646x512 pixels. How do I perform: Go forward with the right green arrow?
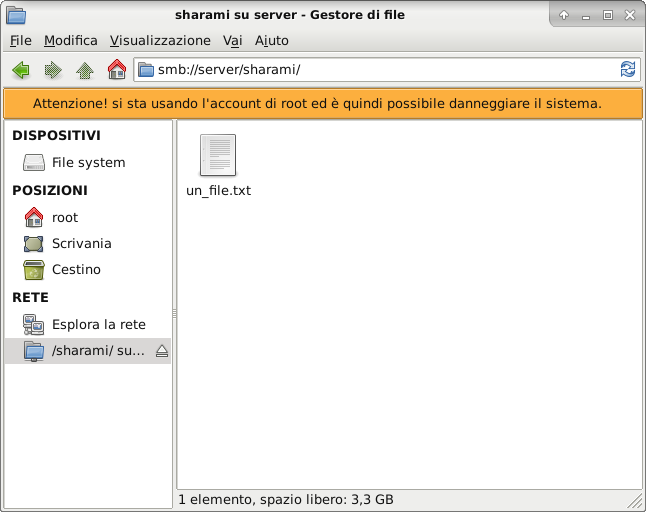(x=53, y=70)
